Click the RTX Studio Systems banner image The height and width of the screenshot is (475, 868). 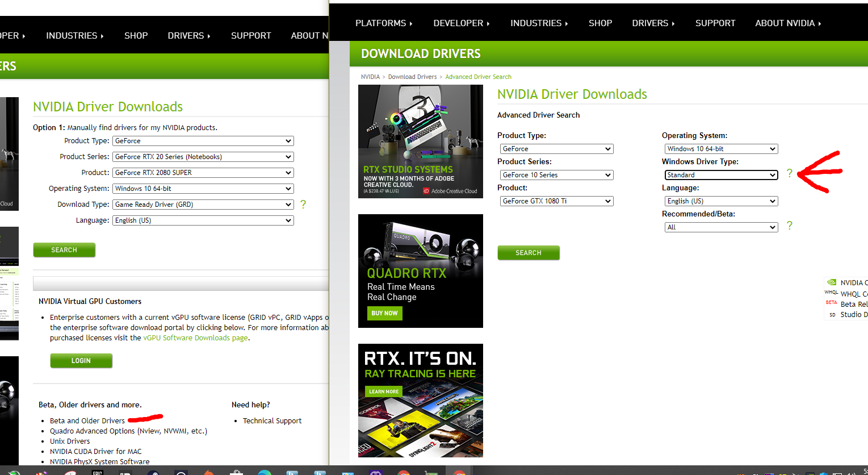[x=421, y=141]
